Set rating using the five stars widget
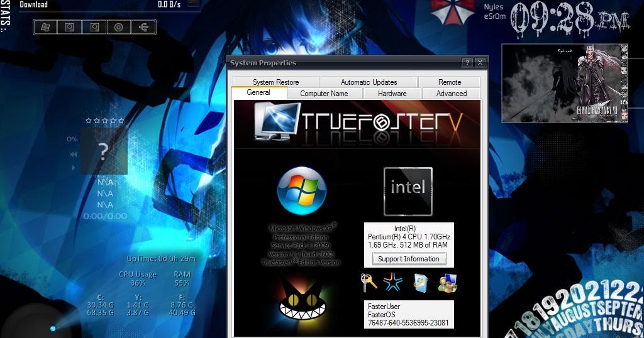This screenshot has height=338, width=644. click(105, 121)
